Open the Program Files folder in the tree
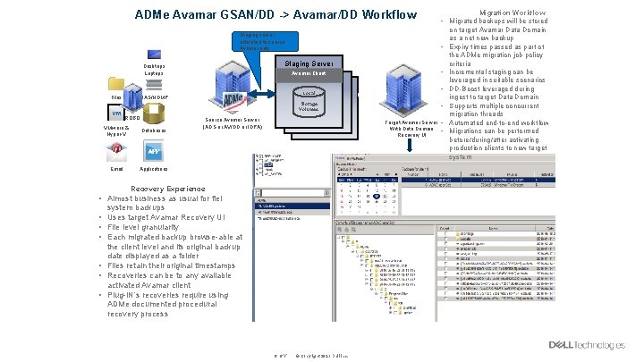Image resolution: width=644 pixels, height=362 pixels. point(398,294)
